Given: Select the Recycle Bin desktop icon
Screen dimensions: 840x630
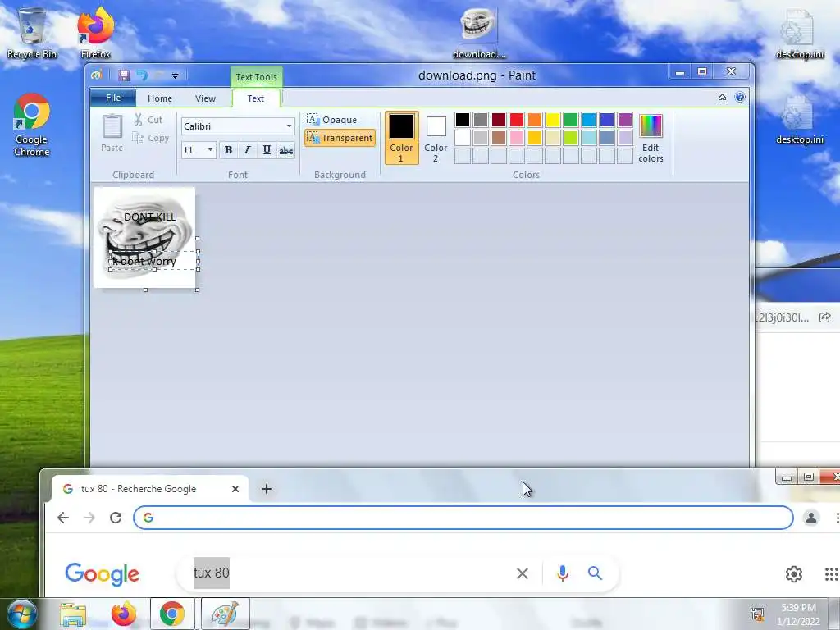Looking at the screenshot, I should click(x=32, y=33).
